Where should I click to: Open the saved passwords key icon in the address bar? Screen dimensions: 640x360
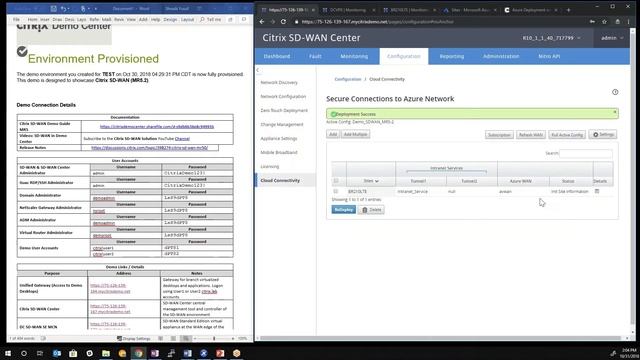[x=592, y=22]
